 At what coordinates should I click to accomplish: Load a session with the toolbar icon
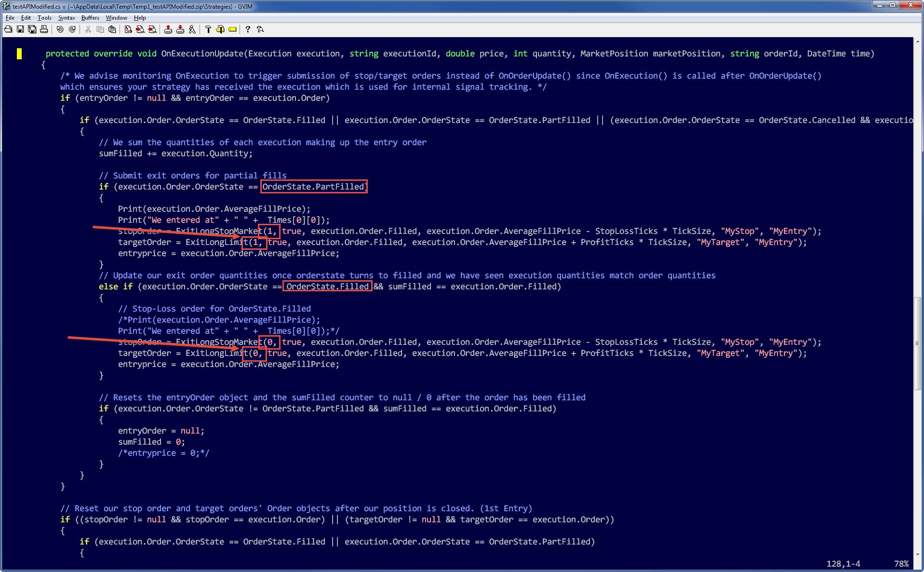pyautogui.click(x=168, y=29)
